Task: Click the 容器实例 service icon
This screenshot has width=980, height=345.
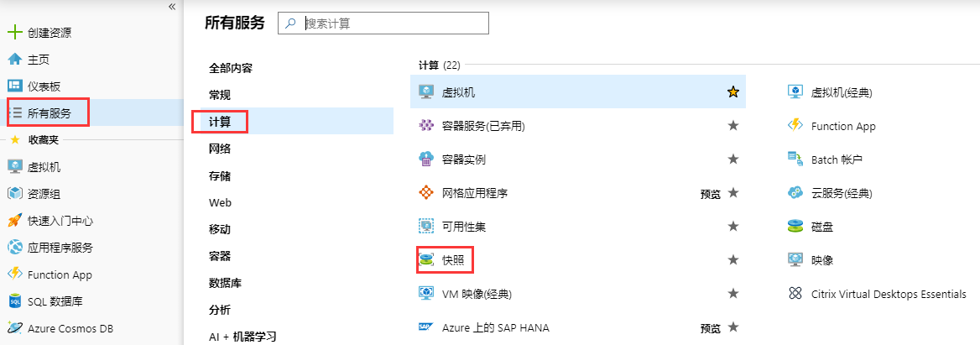Action: [x=426, y=159]
